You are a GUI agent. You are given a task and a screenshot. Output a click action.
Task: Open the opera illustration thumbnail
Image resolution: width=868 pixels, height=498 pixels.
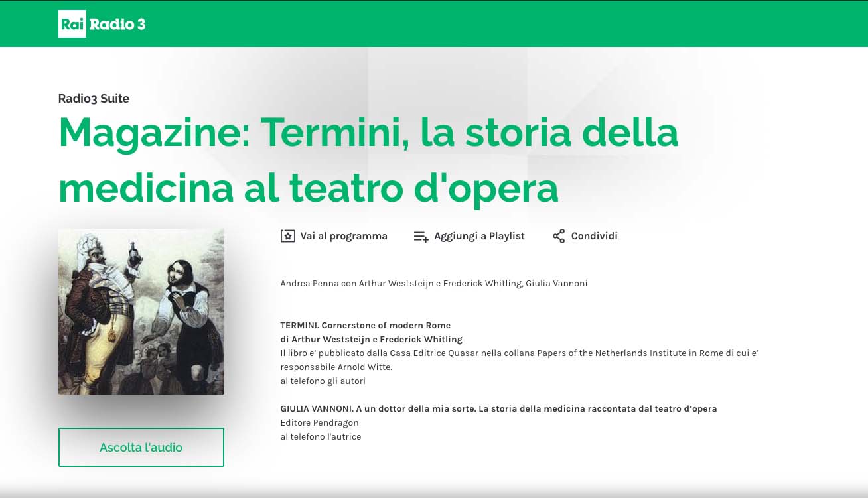click(141, 312)
